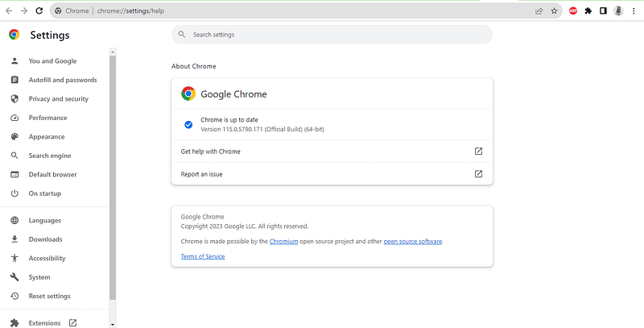The width and height of the screenshot is (644, 328).
Task: Reload the page with refresh icon
Action: coord(39,11)
